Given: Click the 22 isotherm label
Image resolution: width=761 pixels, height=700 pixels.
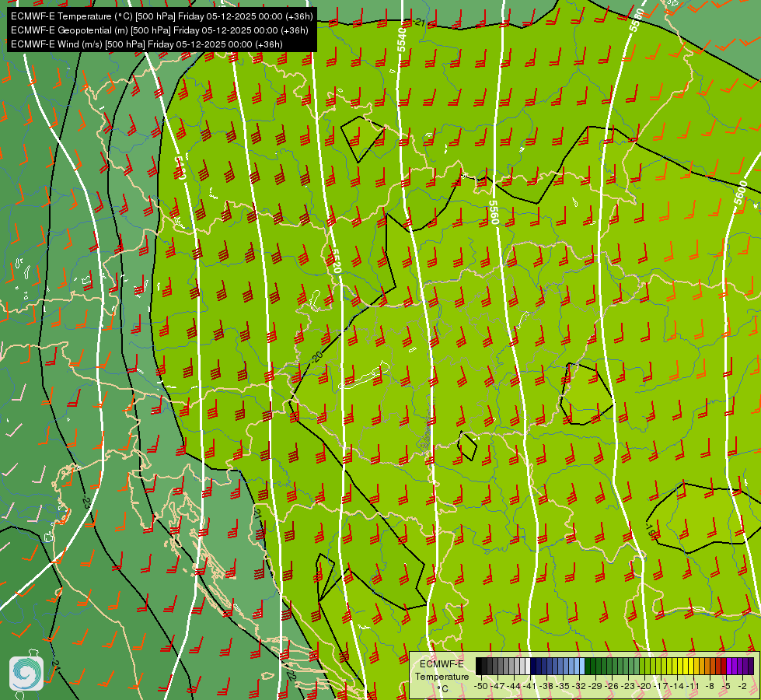Looking at the screenshot, I should click(291, 675).
